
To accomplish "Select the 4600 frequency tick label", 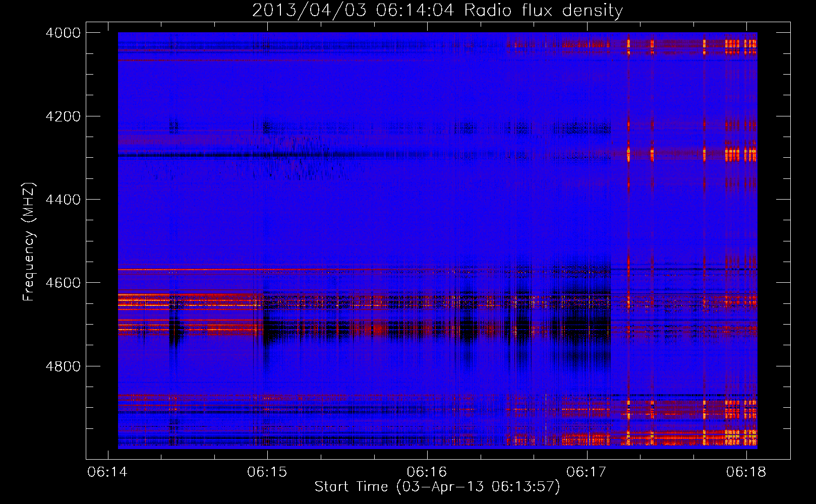I will (63, 283).
